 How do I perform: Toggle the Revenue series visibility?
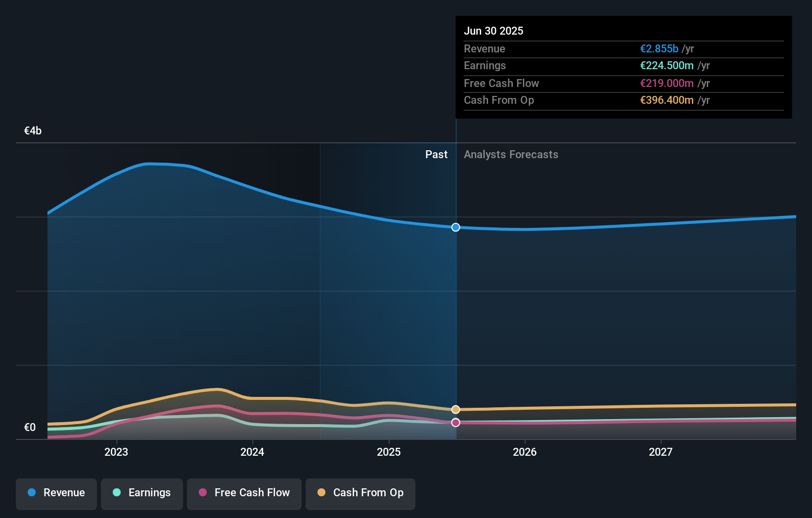pos(56,493)
